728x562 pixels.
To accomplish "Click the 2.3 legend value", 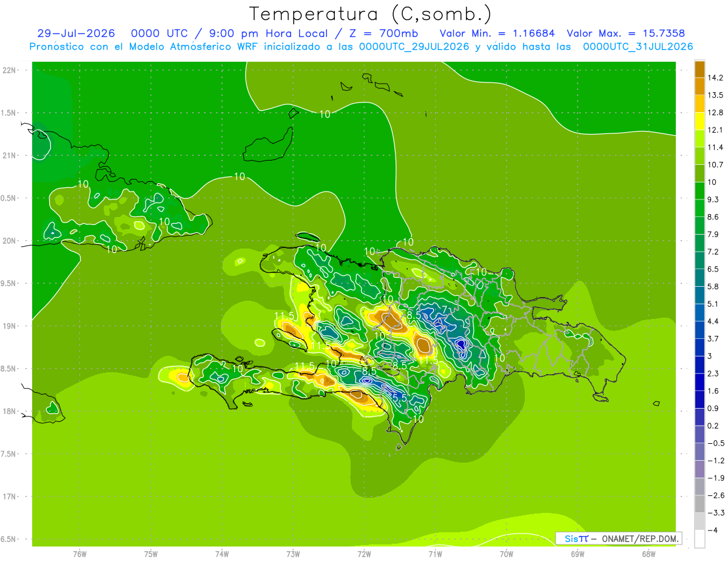I will [714, 373].
